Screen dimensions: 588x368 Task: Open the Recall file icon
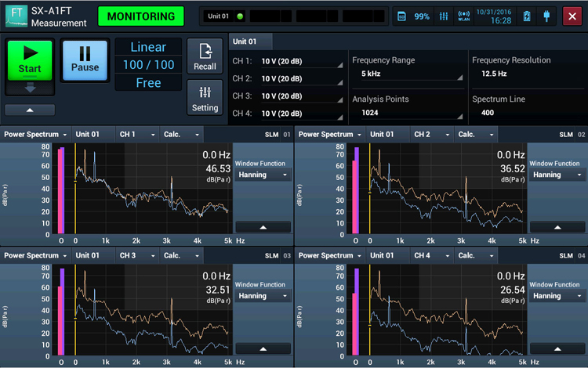[205, 56]
